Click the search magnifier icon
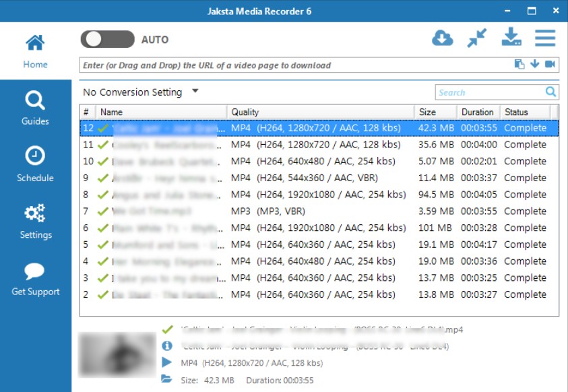 [x=550, y=92]
